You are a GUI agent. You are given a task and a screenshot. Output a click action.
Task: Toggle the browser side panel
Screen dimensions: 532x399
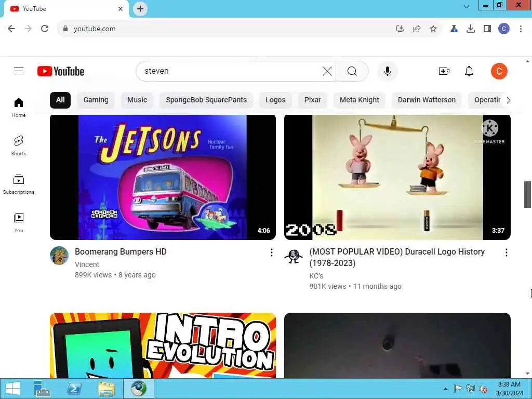(487, 29)
